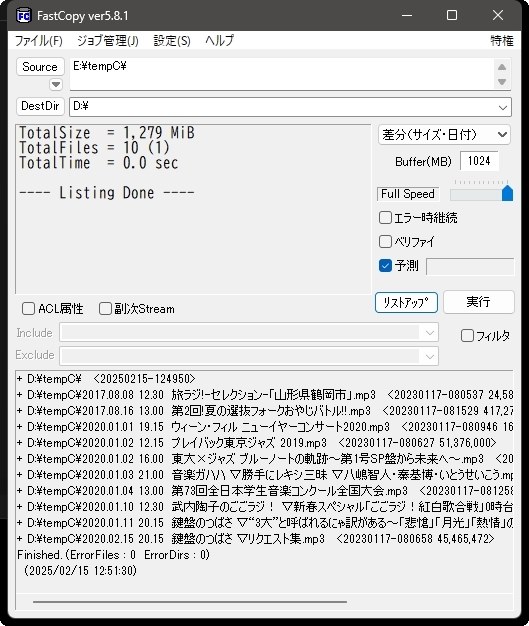Click log row 東大×ジャズ ブルーノートの軌跡
Viewport: 529px width, 626px height.
point(265,459)
